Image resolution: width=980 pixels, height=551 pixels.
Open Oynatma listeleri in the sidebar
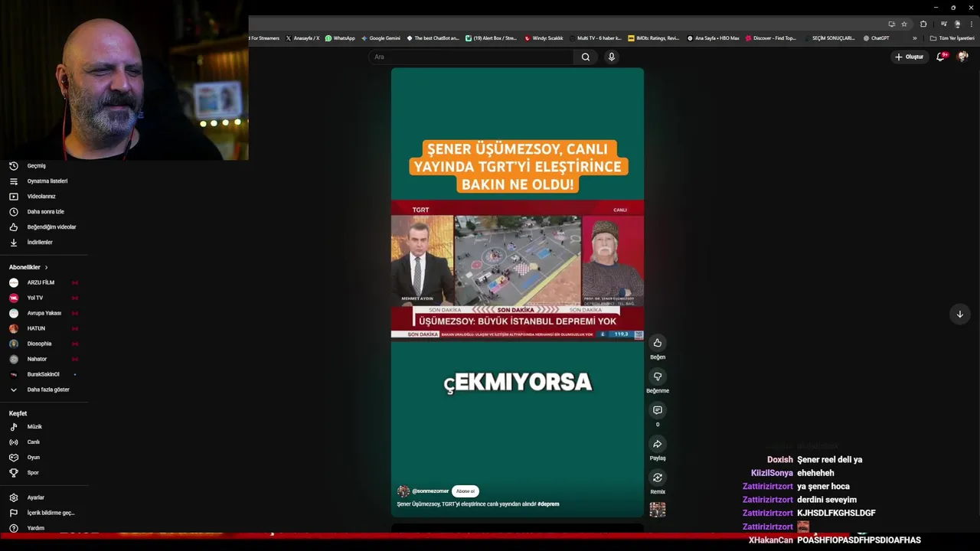47,181
